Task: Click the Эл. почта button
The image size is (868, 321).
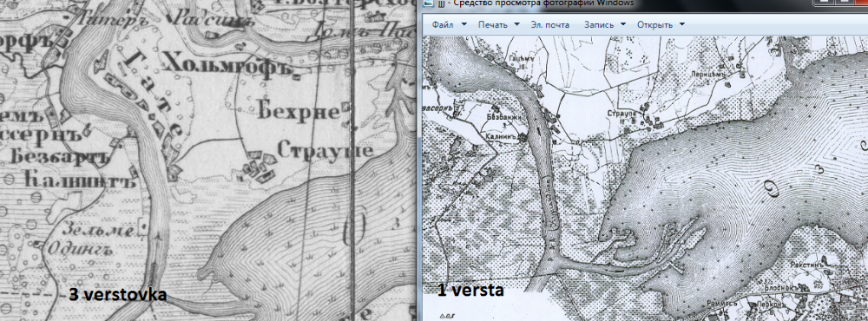Action: [x=549, y=25]
